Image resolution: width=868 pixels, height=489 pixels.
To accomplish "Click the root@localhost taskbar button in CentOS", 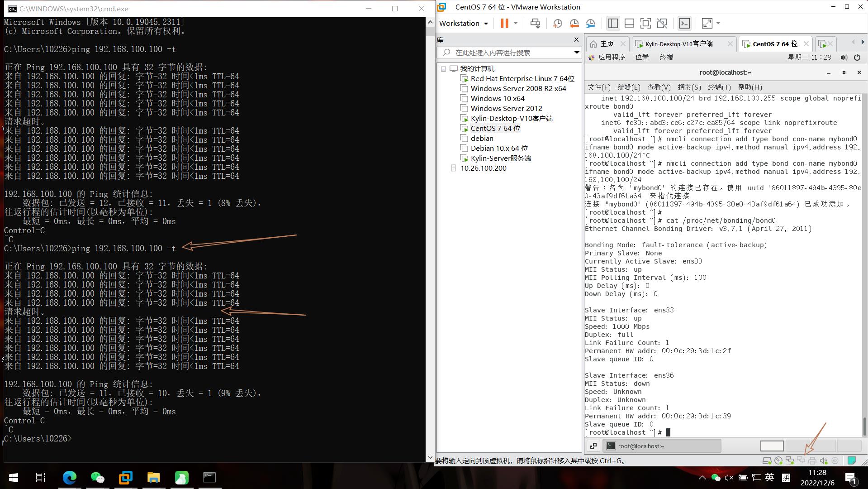I will tap(662, 446).
